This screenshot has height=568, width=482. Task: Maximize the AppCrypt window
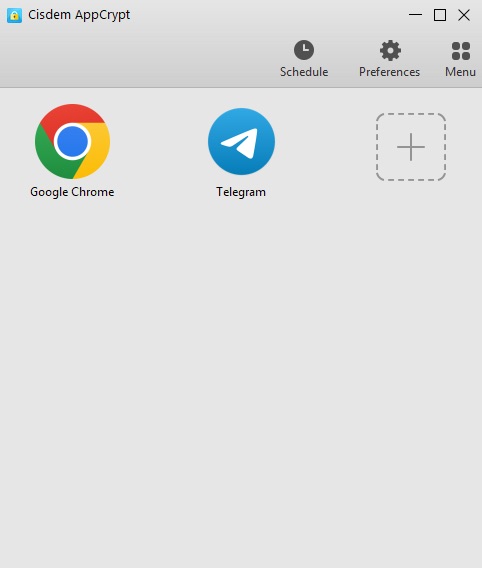click(440, 15)
